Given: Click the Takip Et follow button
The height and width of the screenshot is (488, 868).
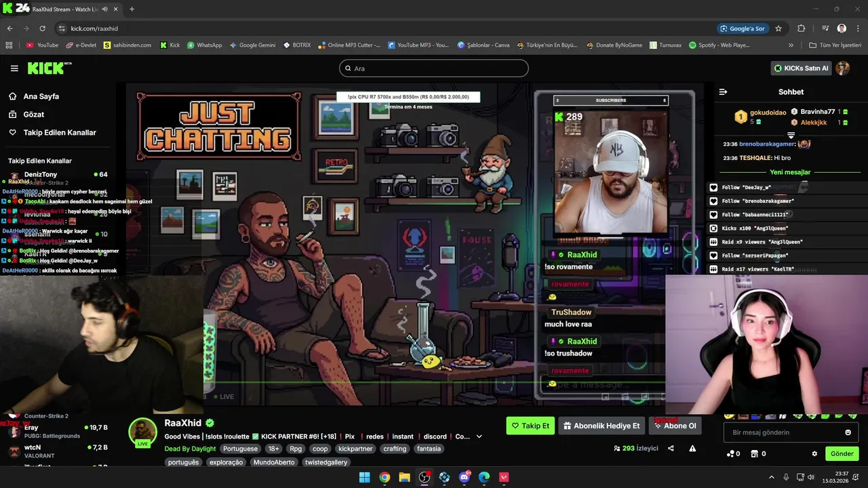Looking at the screenshot, I should [530, 426].
